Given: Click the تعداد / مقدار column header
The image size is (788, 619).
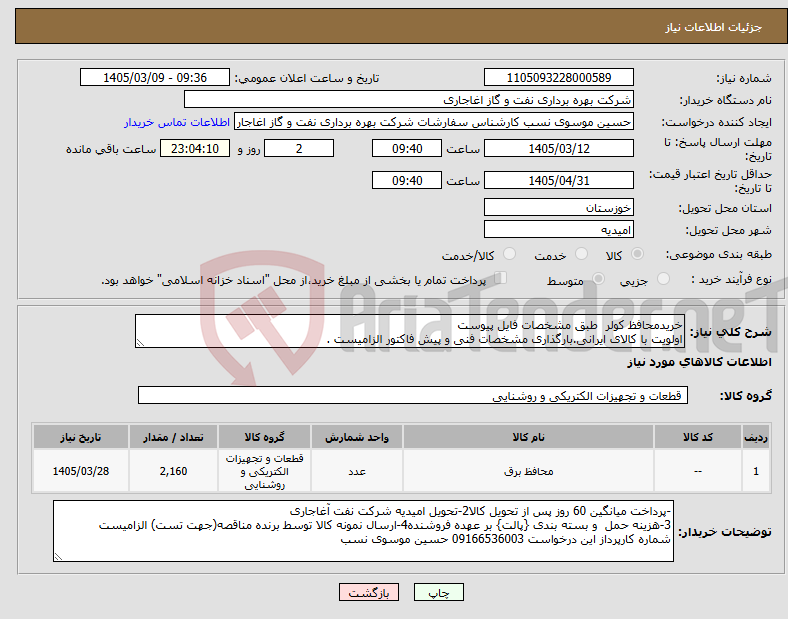Looking at the screenshot, I should (x=173, y=437).
